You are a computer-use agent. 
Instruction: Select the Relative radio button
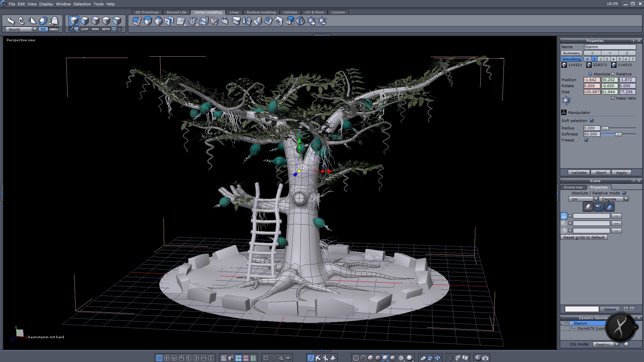coord(613,74)
